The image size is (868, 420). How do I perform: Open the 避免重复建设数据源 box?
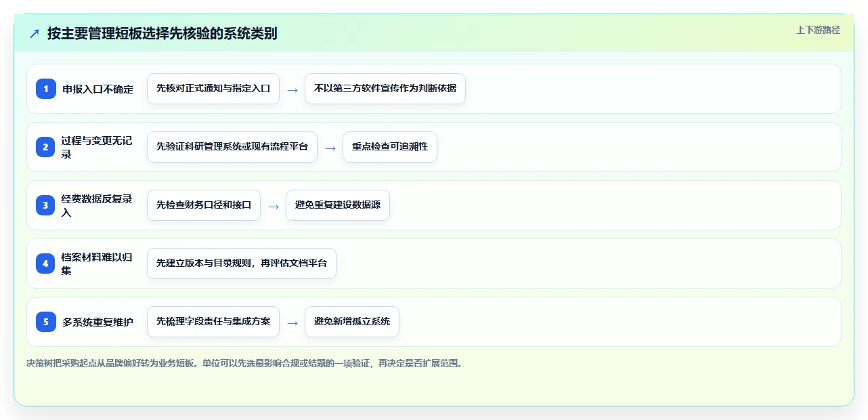[338, 205]
